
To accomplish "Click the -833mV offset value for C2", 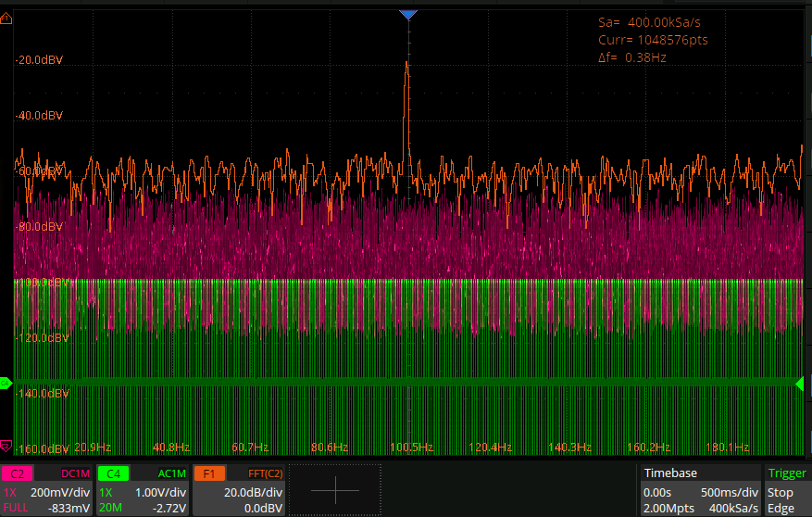I will [69, 509].
